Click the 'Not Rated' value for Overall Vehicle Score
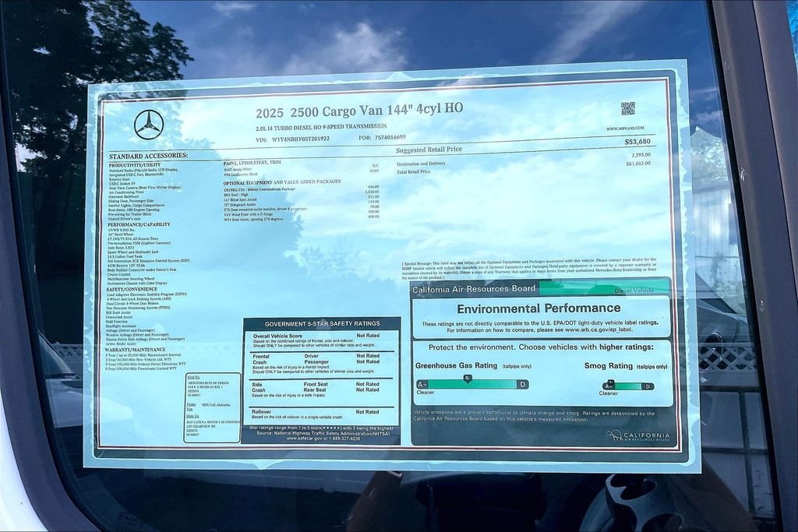Screen dimensions: 798x532 (x=368, y=336)
